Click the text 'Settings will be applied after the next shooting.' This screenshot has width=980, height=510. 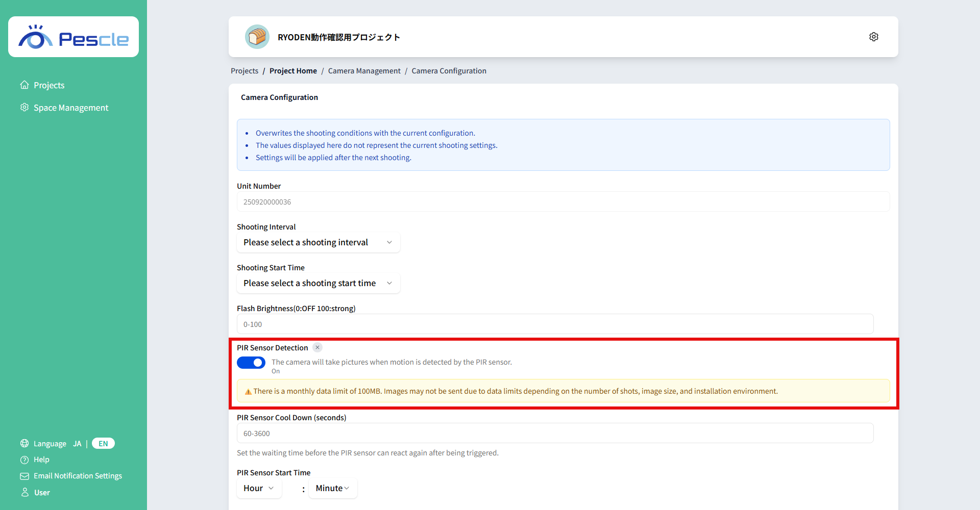tap(333, 158)
